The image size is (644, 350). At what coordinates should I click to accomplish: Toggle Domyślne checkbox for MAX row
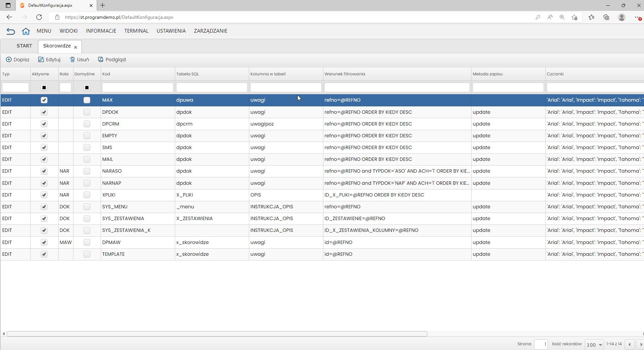(87, 100)
